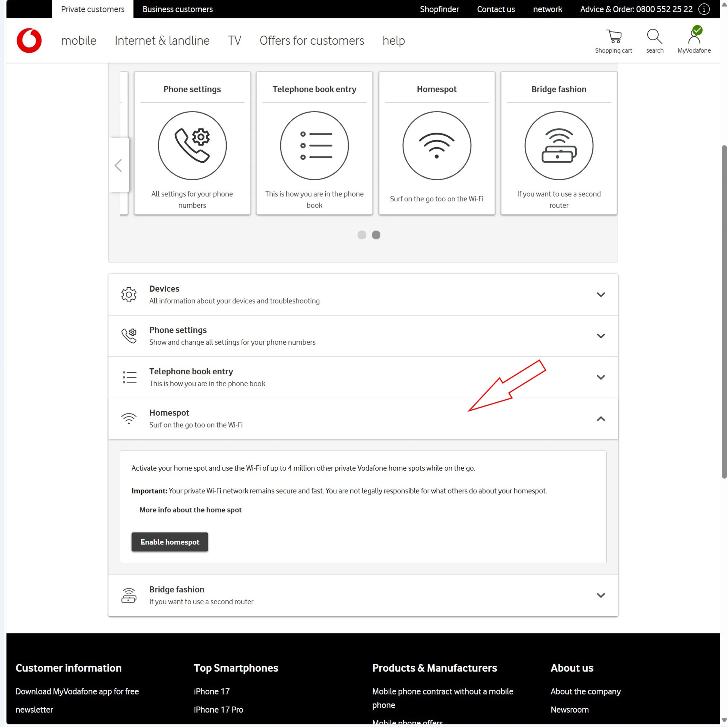
Task: Click the info icon beside phone number
Action: tap(704, 9)
